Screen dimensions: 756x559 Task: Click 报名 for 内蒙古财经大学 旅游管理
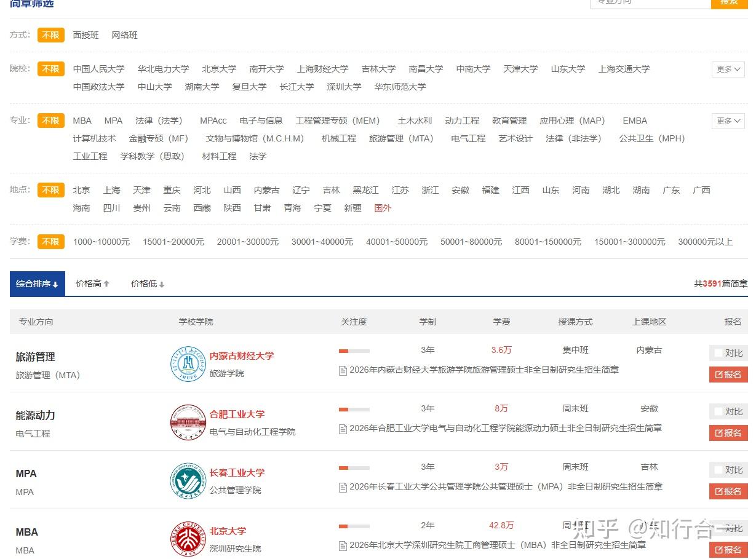pyautogui.click(x=728, y=375)
